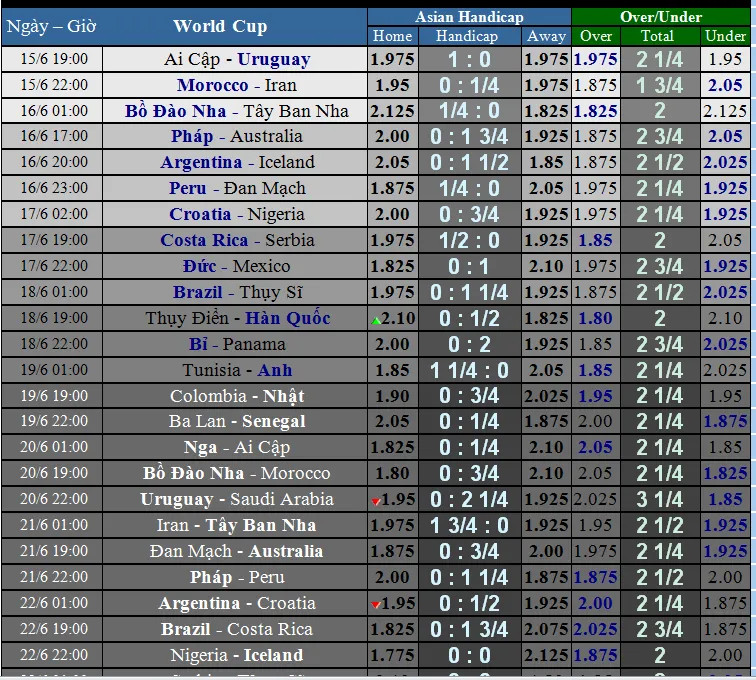Click the Brazil - Costa Rica match name
The width and height of the screenshot is (756, 680).
[237, 630]
